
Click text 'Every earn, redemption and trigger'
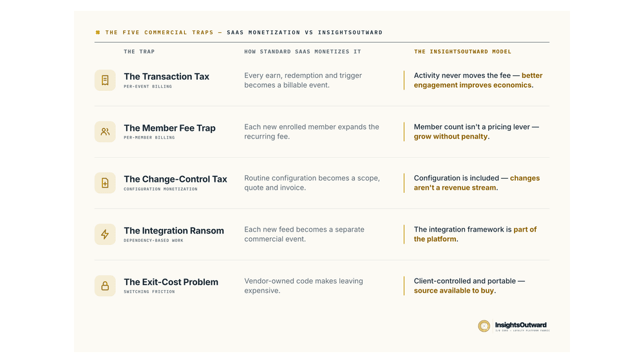(x=303, y=75)
